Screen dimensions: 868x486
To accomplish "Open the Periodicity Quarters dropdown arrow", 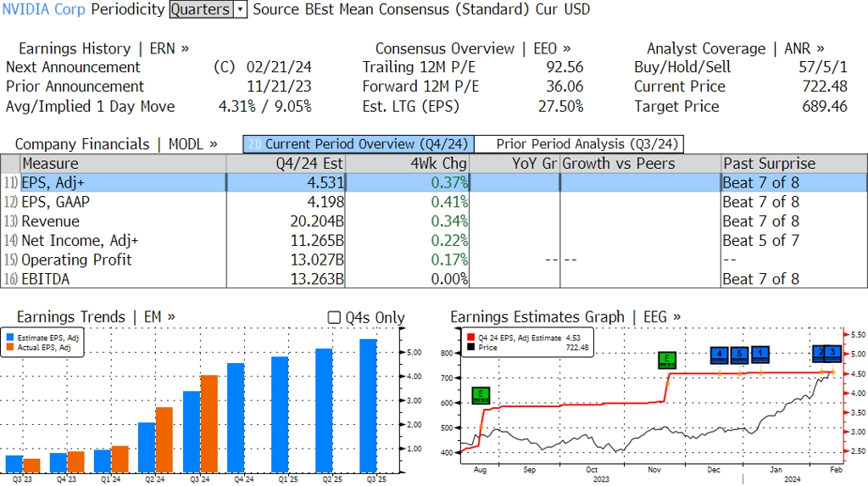I will tap(240, 9).
